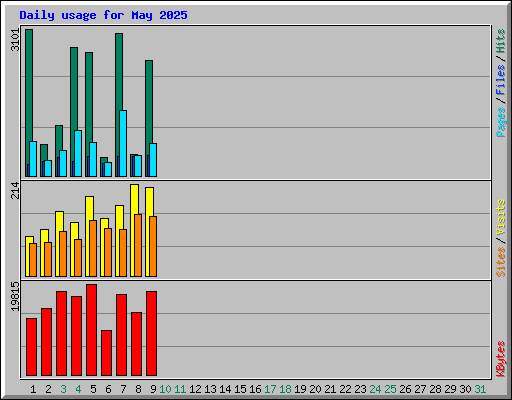Click day 9 on the date axis
Image resolution: width=512 pixels, height=400 pixels.
(x=153, y=389)
